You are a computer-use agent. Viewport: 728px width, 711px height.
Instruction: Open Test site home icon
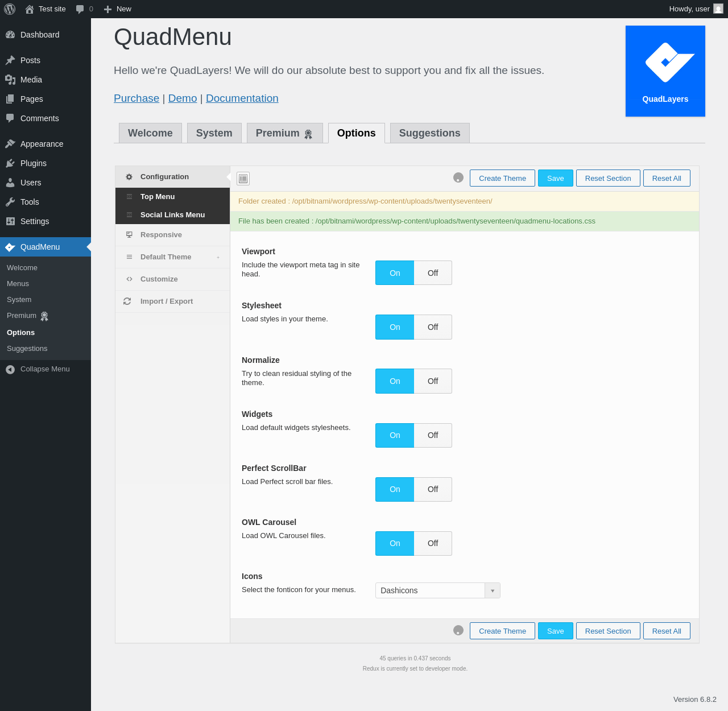(30, 9)
